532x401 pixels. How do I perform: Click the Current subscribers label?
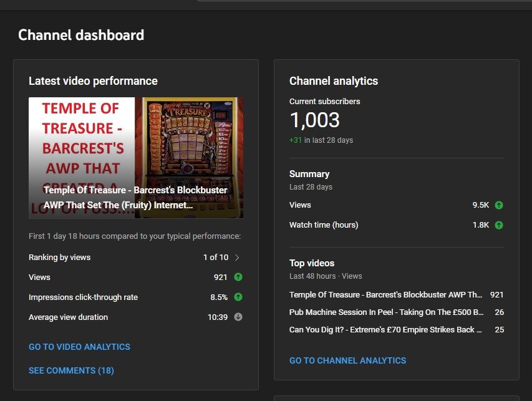pyautogui.click(x=325, y=102)
